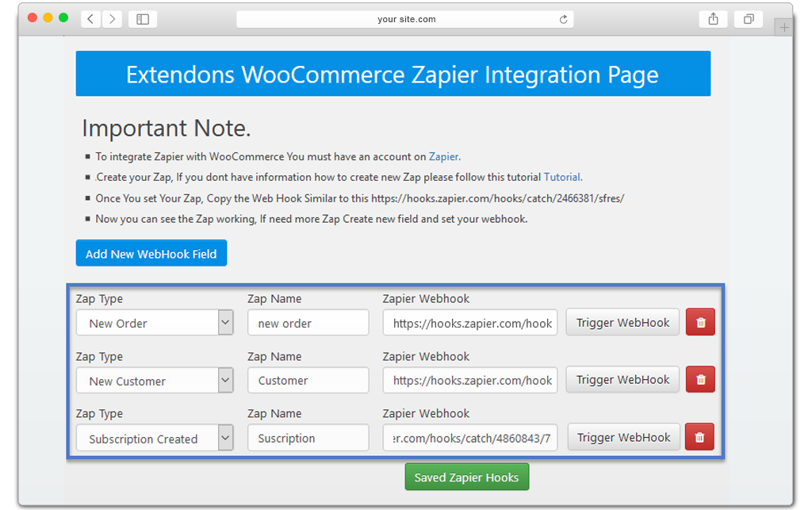Image resolution: width=812 pixels, height=510 pixels.
Task: Click the Saved Zapier Hooks button
Action: pyautogui.click(x=466, y=477)
